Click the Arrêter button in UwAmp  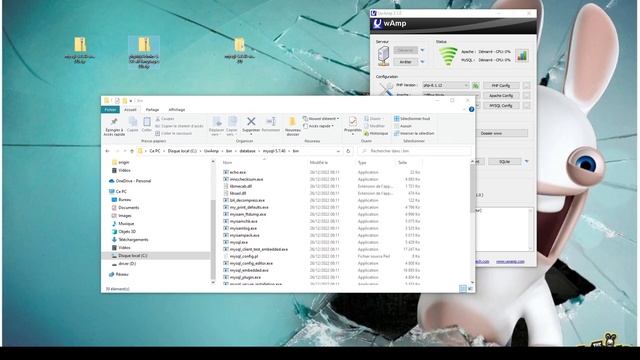click(405, 62)
